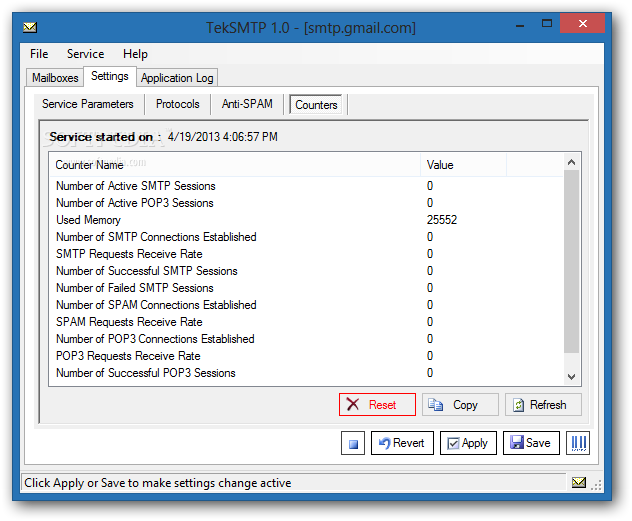
Task: Save the settings
Action: (531, 443)
